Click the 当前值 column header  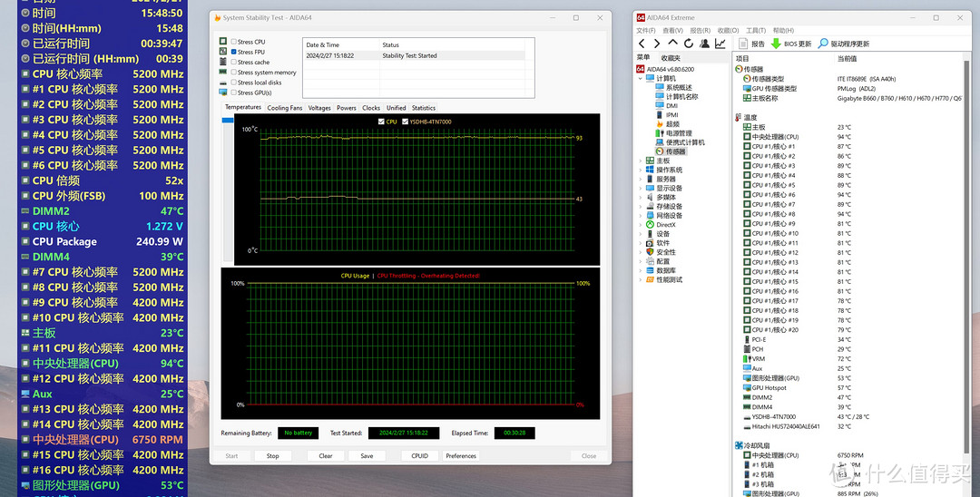tap(847, 58)
